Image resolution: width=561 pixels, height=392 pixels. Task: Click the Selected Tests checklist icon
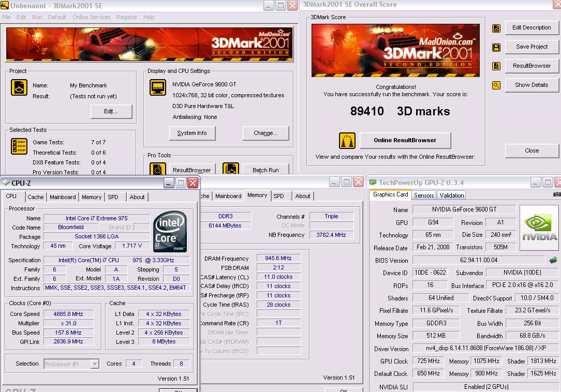[19, 146]
